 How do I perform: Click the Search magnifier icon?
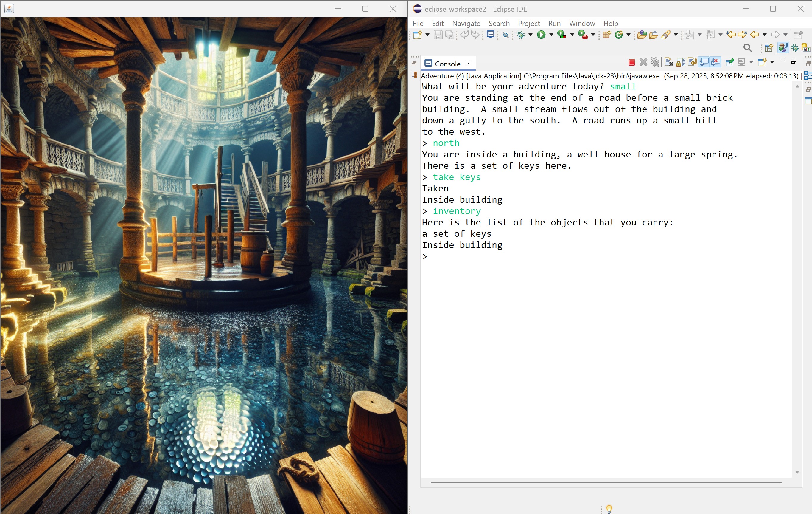pos(747,48)
